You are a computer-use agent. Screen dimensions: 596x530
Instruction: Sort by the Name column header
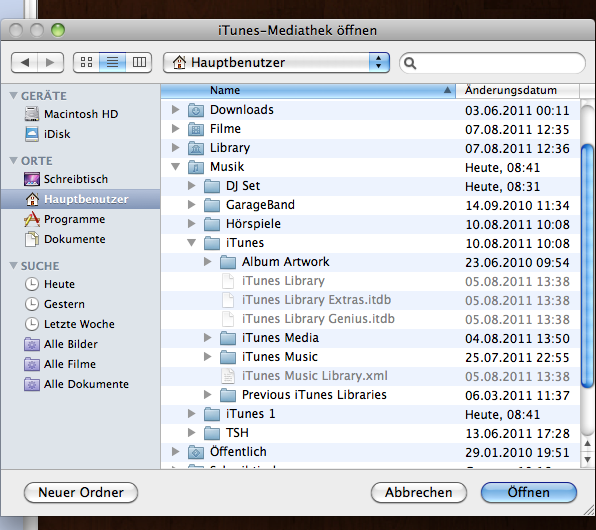point(308,90)
